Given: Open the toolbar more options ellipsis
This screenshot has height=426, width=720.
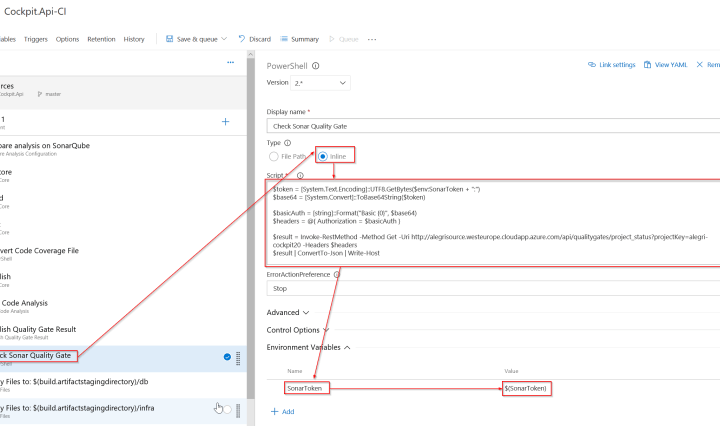Looking at the screenshot, I should (x=372, y=39).
